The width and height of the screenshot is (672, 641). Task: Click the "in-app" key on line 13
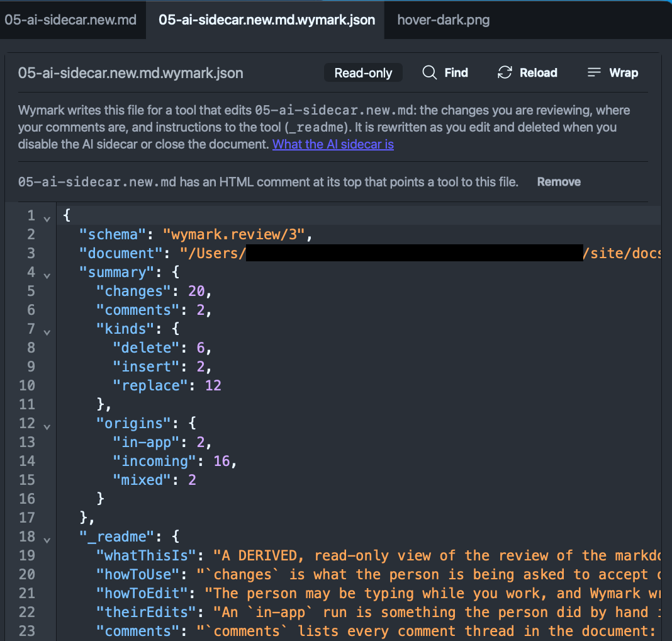tap(146, 442)
